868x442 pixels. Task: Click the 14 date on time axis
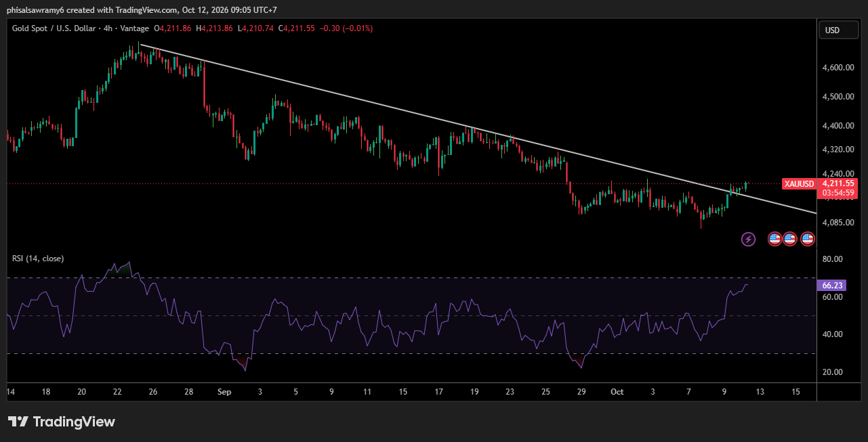pos(10,392)
